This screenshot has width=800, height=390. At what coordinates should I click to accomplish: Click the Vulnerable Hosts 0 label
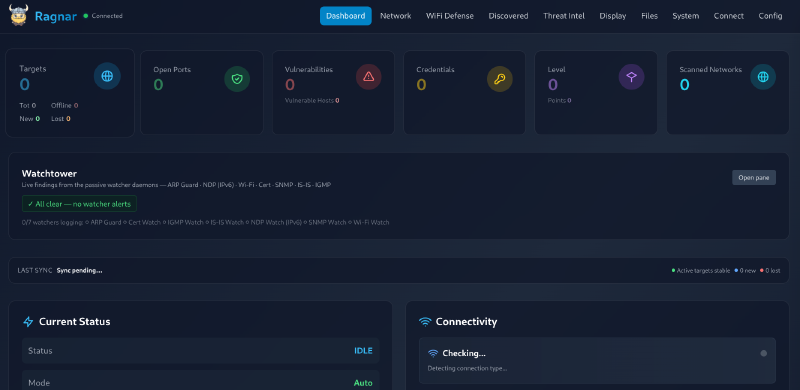tap(312, 101)
